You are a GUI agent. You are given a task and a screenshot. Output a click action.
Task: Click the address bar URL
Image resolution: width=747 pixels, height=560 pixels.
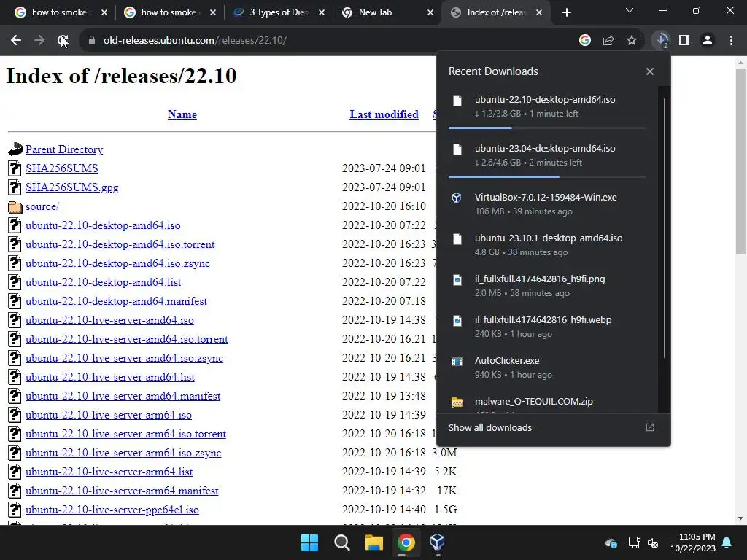point(195,41)
